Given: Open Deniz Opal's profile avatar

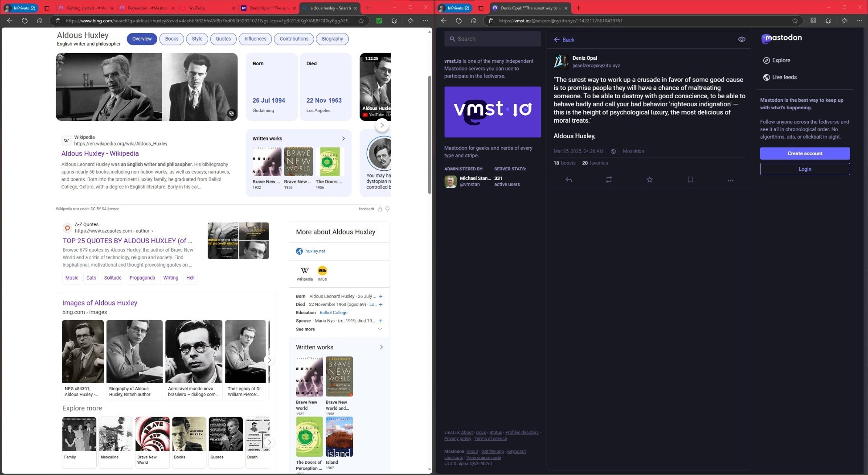Looking at the screenshot, I should tap(561, 62).
